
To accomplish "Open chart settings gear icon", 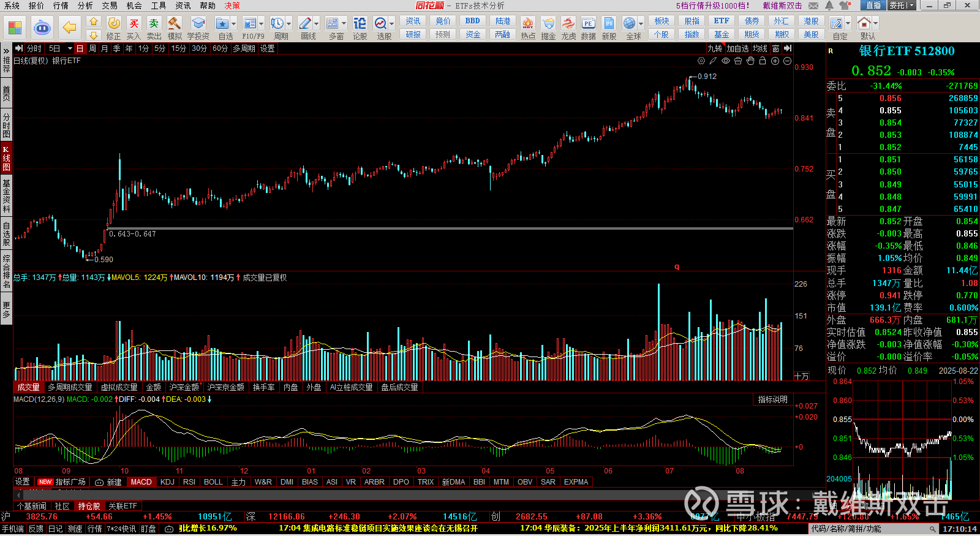I will pos(701,61).
